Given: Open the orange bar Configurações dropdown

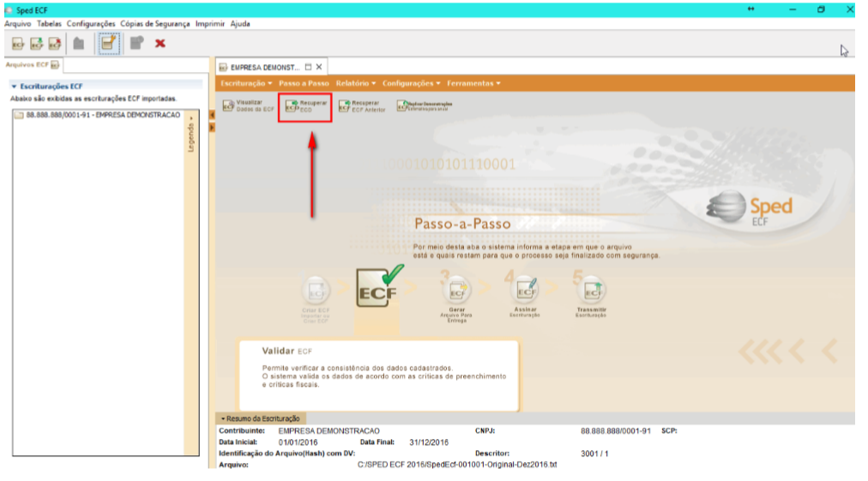Looking at the screenshot, I should 412,83.
